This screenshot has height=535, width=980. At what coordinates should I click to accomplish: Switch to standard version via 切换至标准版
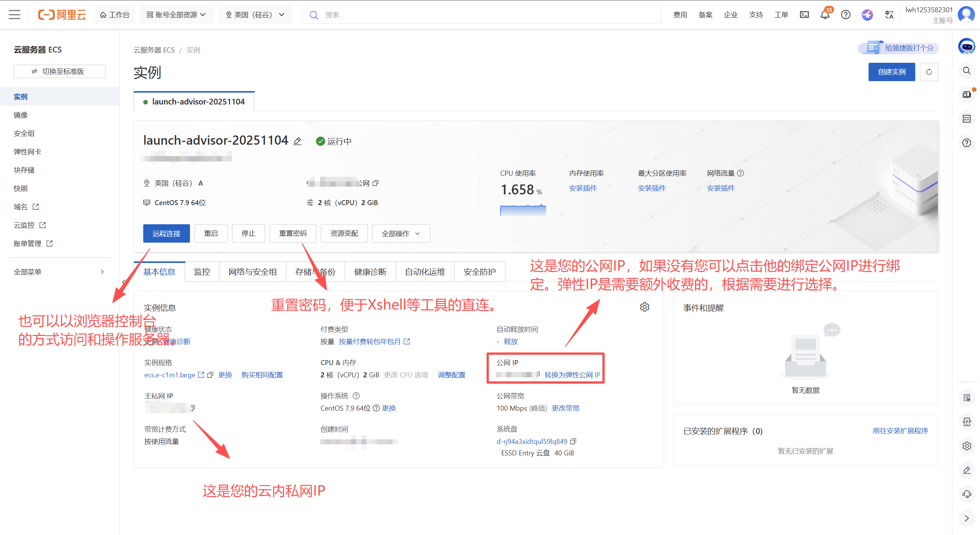(x=59, y=72)
